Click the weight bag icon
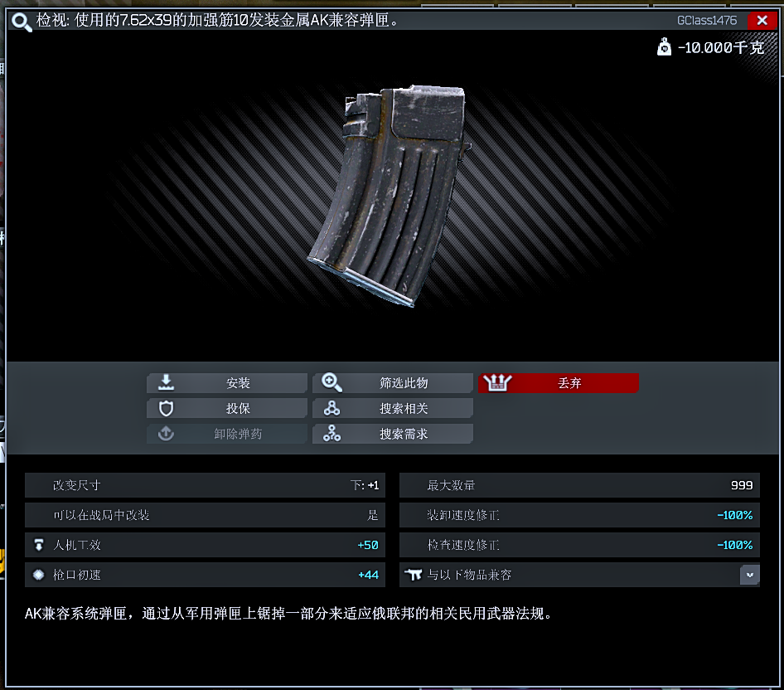Screen dimensions: 784x690 [x=664, y=47]
